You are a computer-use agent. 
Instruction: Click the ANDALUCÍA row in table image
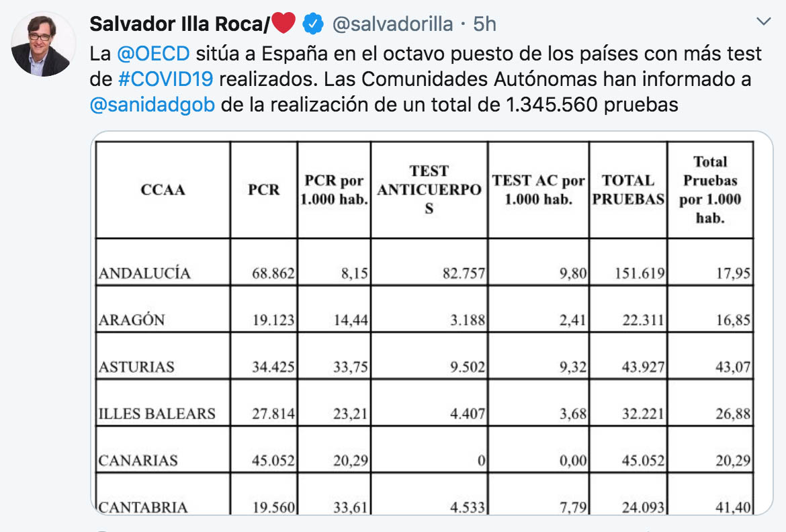424,262
